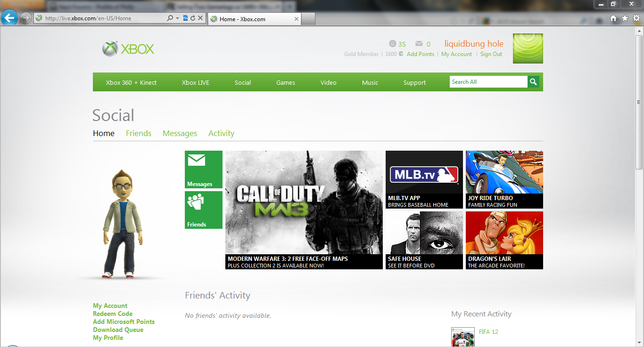Click the page's vertical scrollbar thumb
644x347 pixels.
(x=639, y=102)
